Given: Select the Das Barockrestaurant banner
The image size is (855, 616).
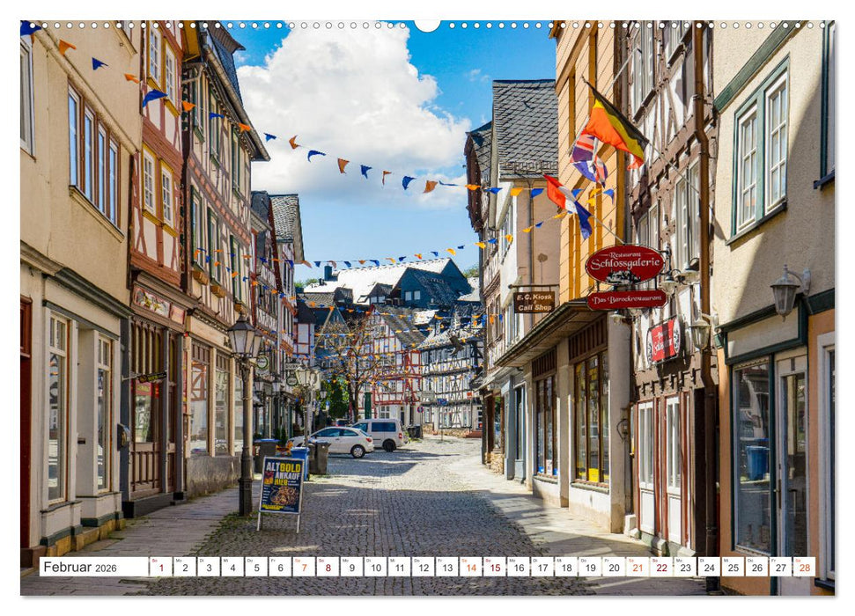Looking at the screenshot, I should point(627,299).
